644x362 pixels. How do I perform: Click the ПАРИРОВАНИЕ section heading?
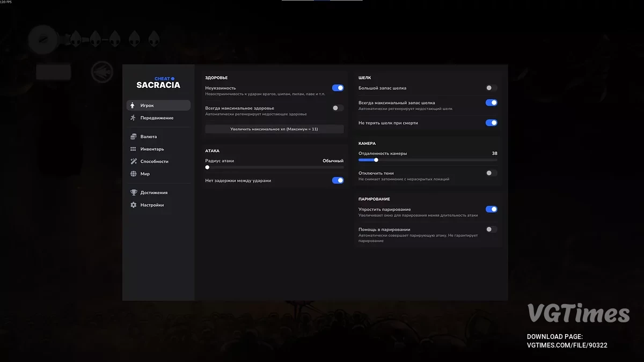coord(374,199)
